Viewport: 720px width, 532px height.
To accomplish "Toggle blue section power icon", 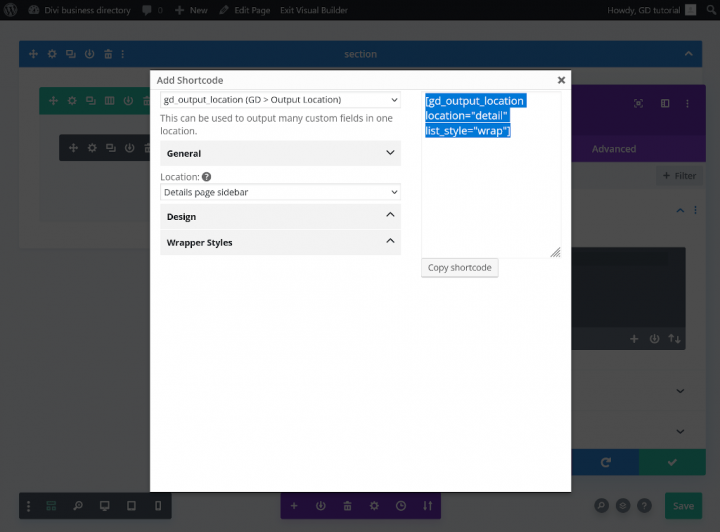I will pyautogui.click(x=89, y=54).
